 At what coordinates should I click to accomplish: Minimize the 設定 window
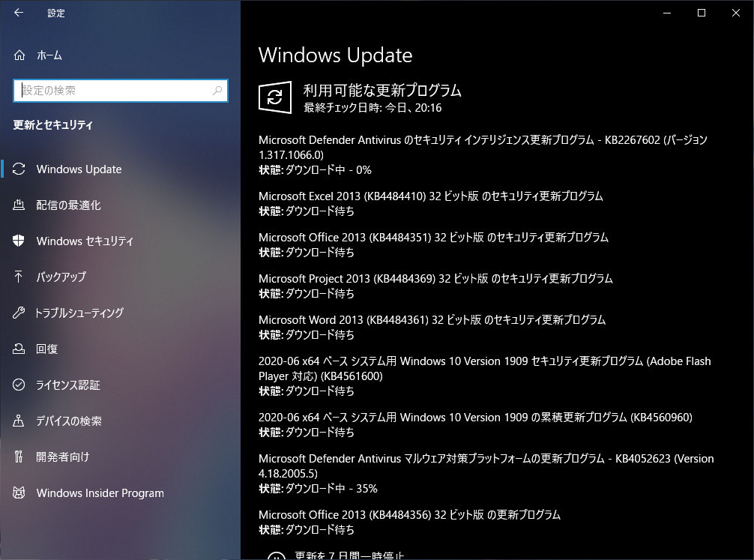[x=667, y=13]
